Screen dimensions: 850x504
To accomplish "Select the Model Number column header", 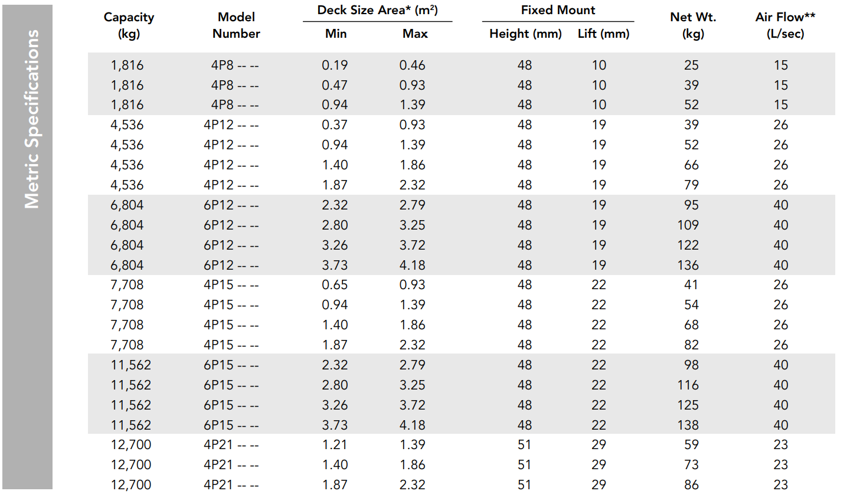I will (x=236, y=25).
